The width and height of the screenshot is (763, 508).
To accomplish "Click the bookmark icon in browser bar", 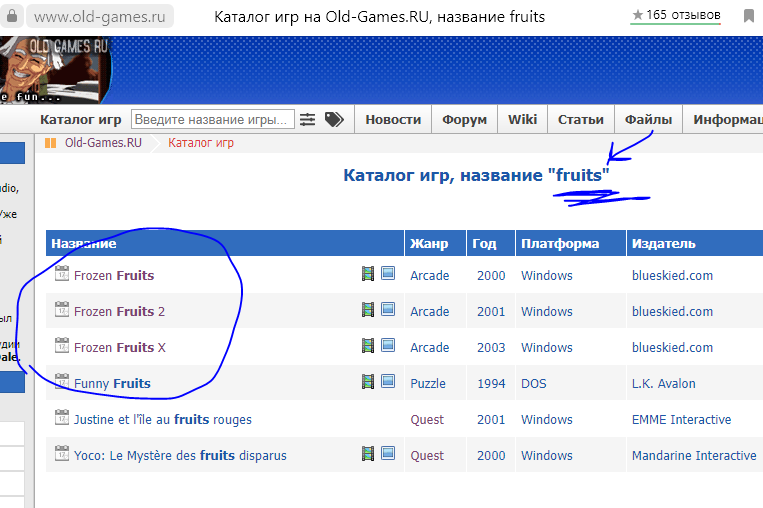I will (x=749, y=16).
